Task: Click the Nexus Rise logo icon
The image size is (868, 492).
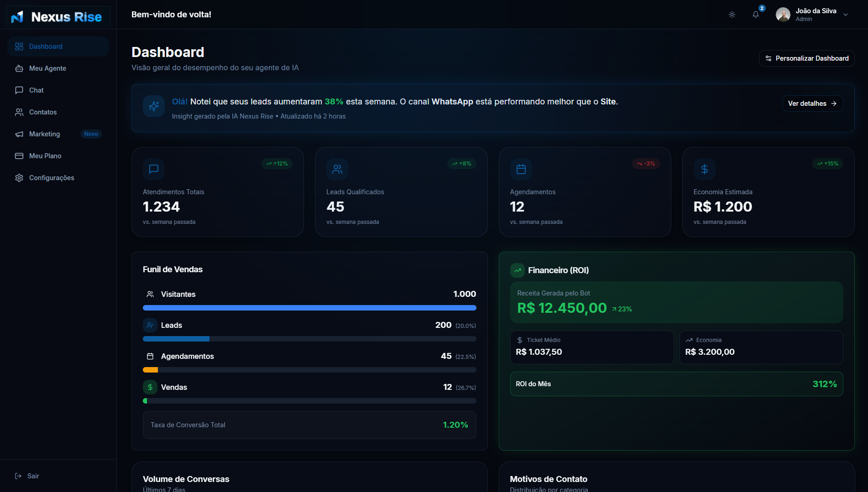Action: pos(17,17)
